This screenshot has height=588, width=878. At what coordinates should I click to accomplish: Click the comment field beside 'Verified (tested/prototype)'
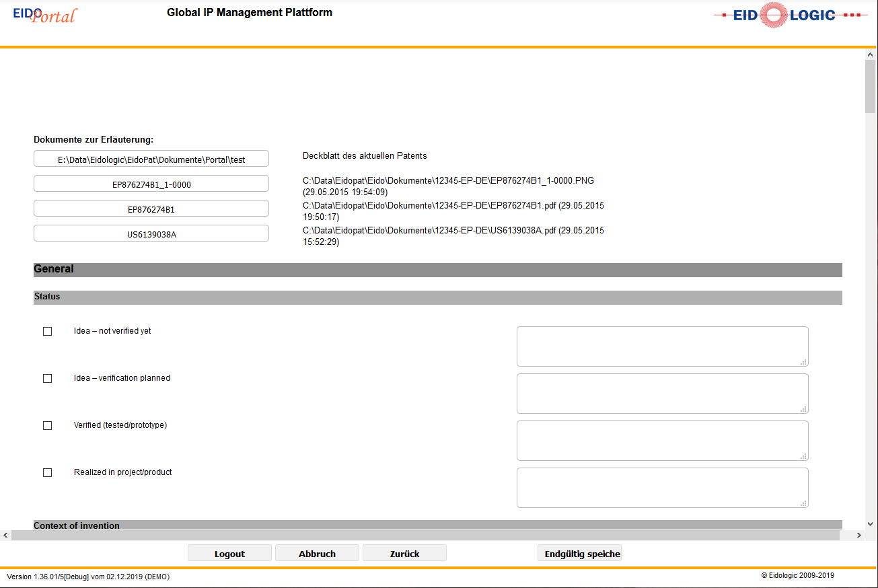tap(662, 441)
